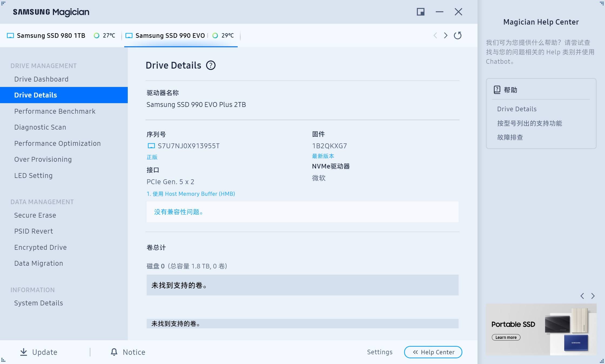Click the compact mode window icon
This screenshot has height=364, width=605.
pyautogui.click(x=421, y=12)
